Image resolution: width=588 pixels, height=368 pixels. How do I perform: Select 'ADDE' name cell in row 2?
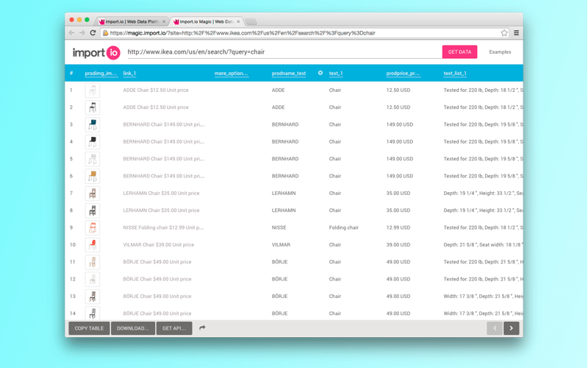click(279, 107)
